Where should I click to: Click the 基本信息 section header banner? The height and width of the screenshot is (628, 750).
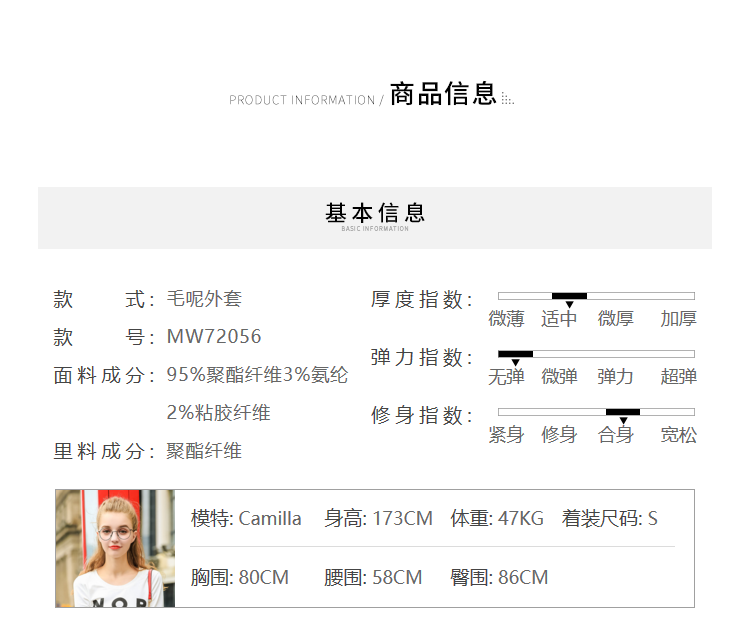[375, 218]
